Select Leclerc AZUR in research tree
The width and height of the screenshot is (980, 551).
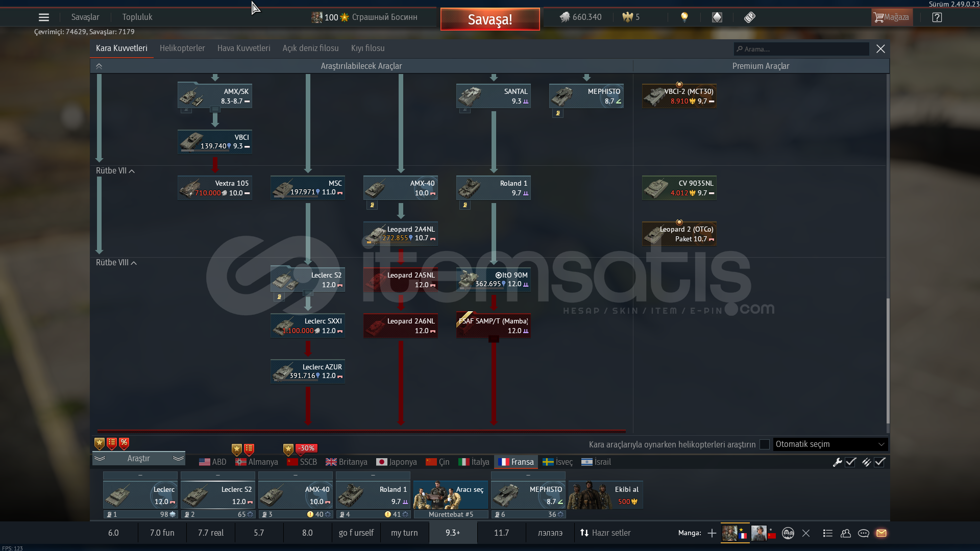(x=308, y=371)
